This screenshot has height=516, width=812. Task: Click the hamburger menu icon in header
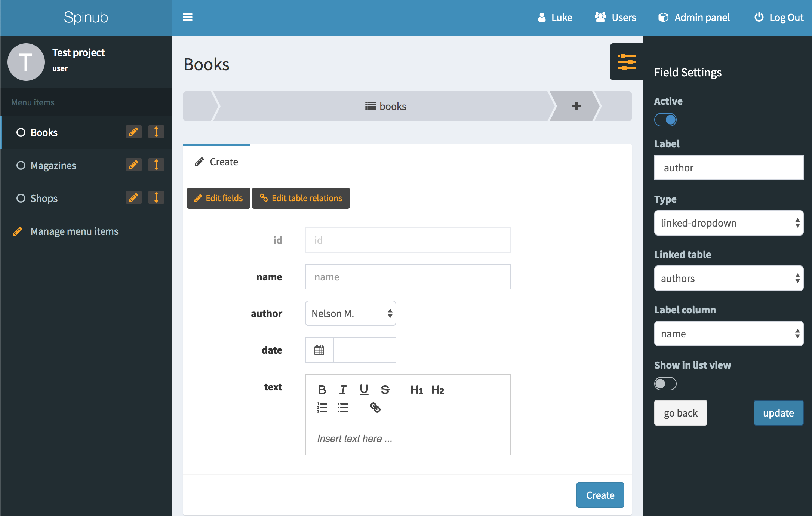tap(187, 17)
